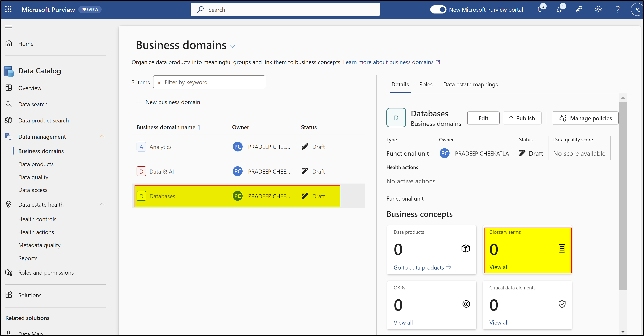644x336 pixels.
Task: Switch to the Details tab
Action: pyautogui.click(x=400, y=85)
